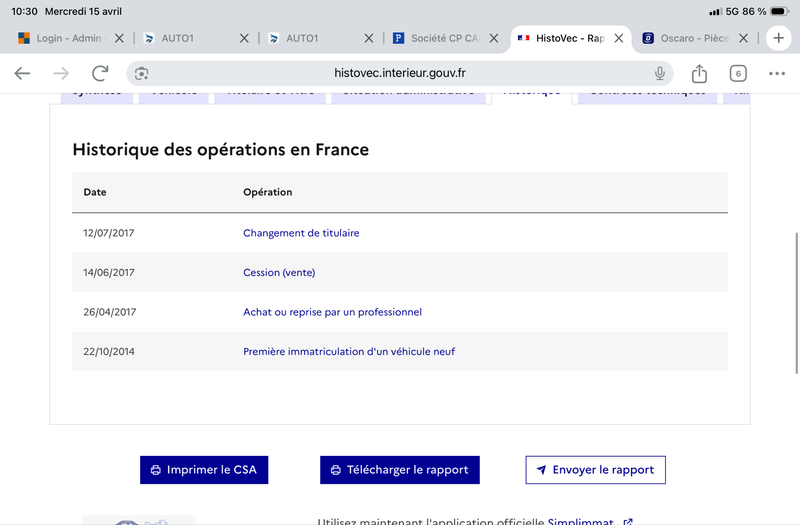Tap the lens search icon in address bar

point(141,73)
